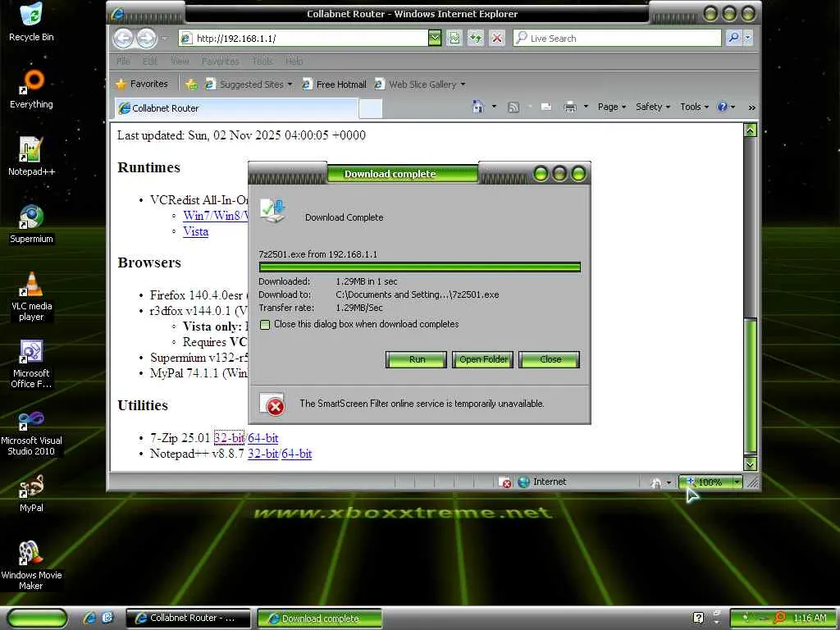Click the blue Help question mark icon
The width and height of the screenshot is (840, 630).
tap(723, 107)
